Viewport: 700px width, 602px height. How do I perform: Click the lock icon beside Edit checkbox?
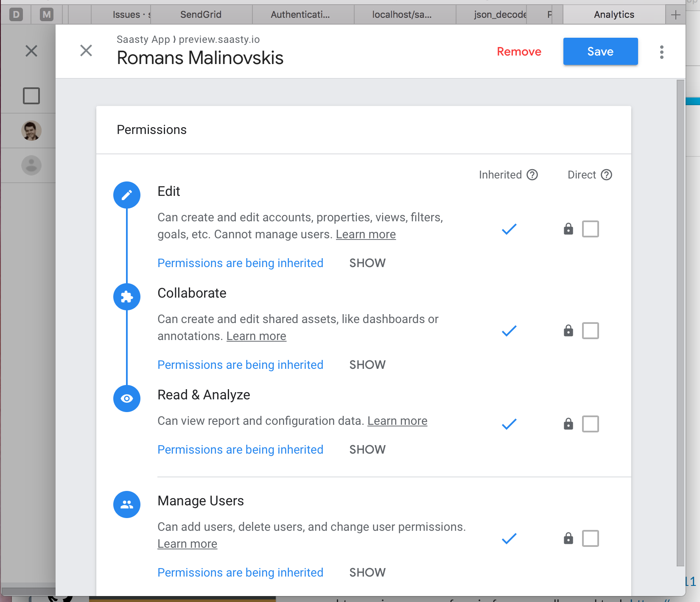(568, 229)
